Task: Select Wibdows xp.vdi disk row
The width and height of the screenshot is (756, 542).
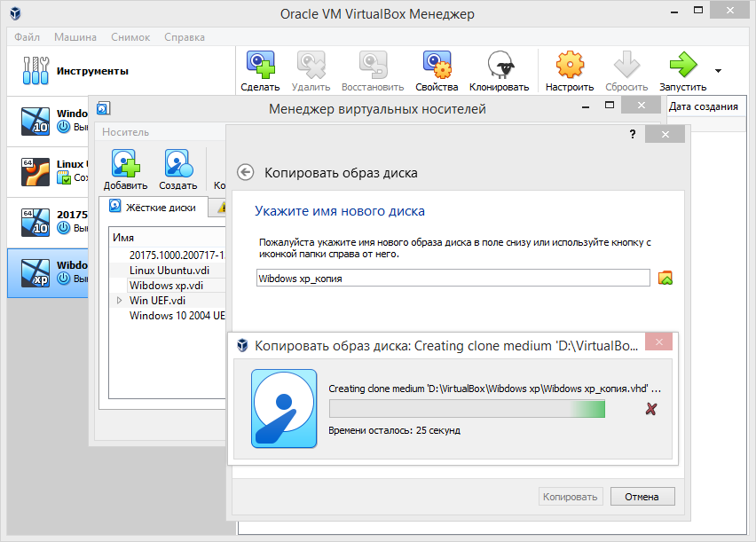Action: [168, 285]
